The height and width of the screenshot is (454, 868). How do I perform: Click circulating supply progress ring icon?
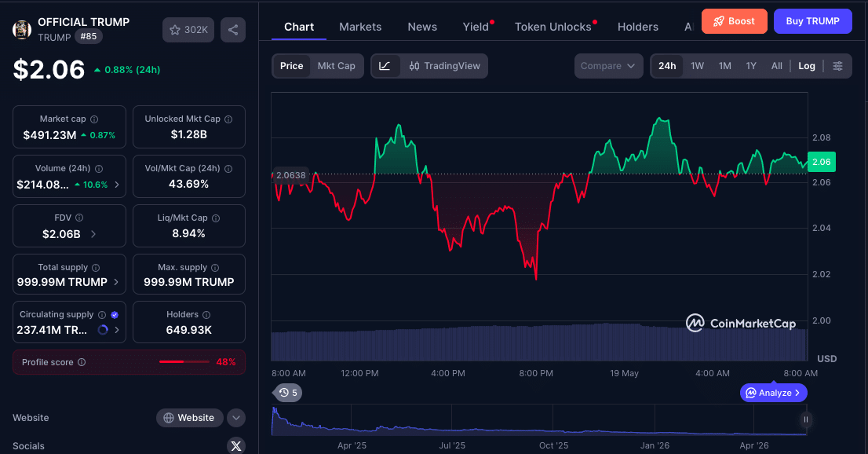pos(102,330)
